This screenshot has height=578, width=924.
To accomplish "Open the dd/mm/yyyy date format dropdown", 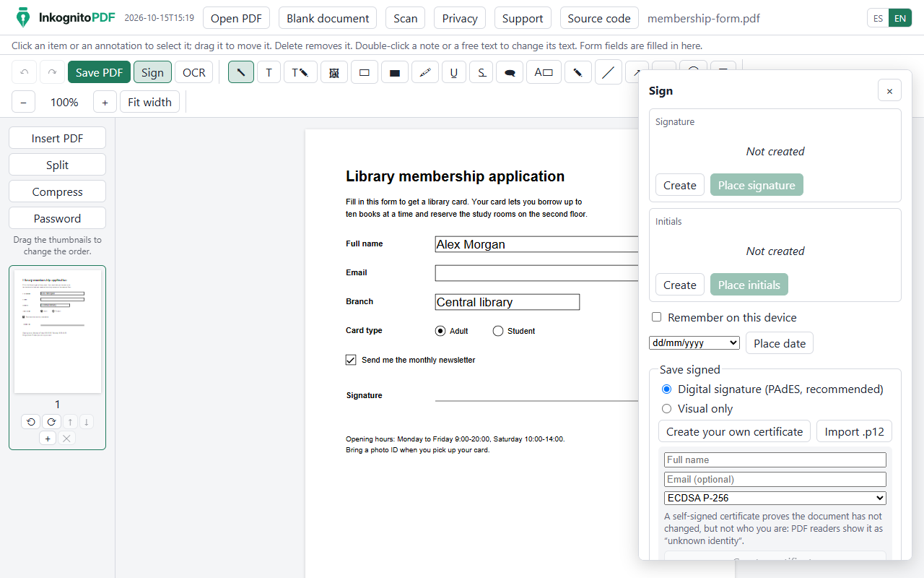I will coord(694,342).
